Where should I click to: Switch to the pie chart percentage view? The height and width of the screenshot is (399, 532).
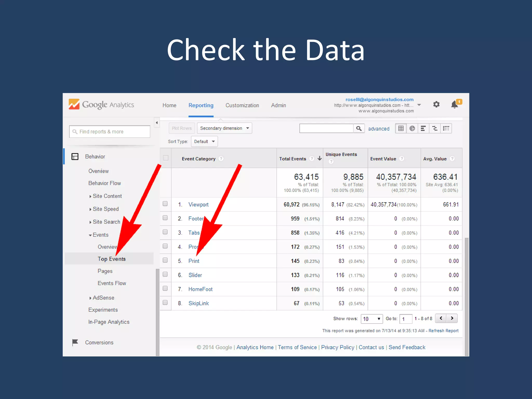412,128
